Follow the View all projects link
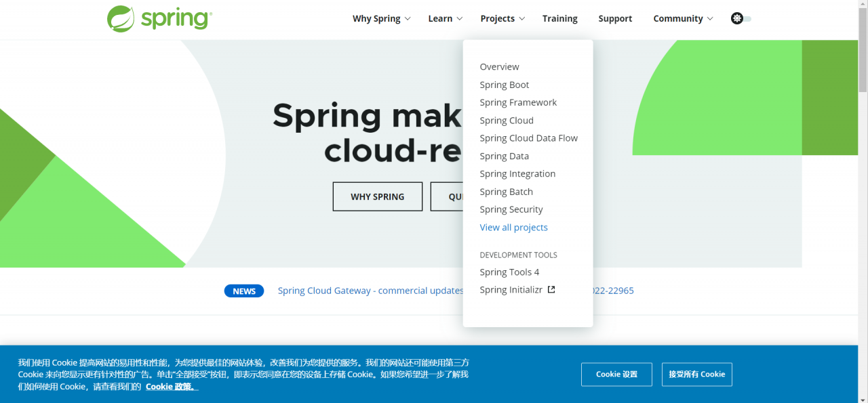Viewport: 868px width, 403px height. point(514,227)
